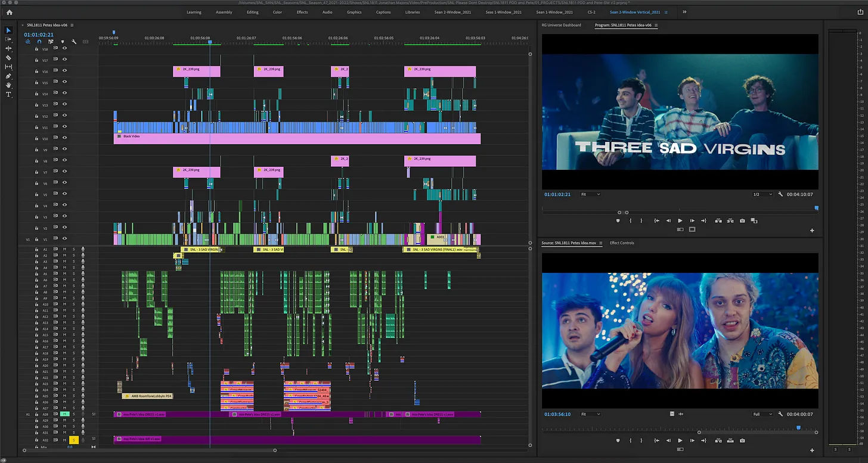This screenshot has width=868, height=463.
Task: Open Program monitor Fit zoom dropdown
Action: [x=590, y=194]
